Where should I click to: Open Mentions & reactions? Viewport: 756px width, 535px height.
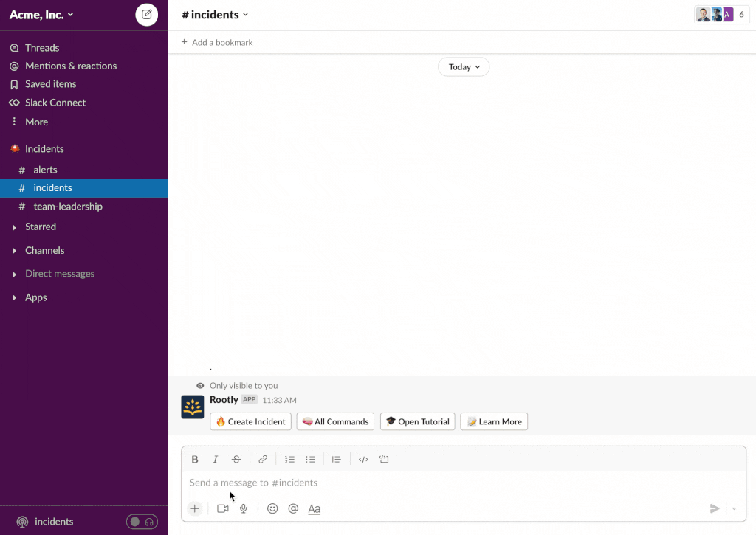click(x=71, y=66)
